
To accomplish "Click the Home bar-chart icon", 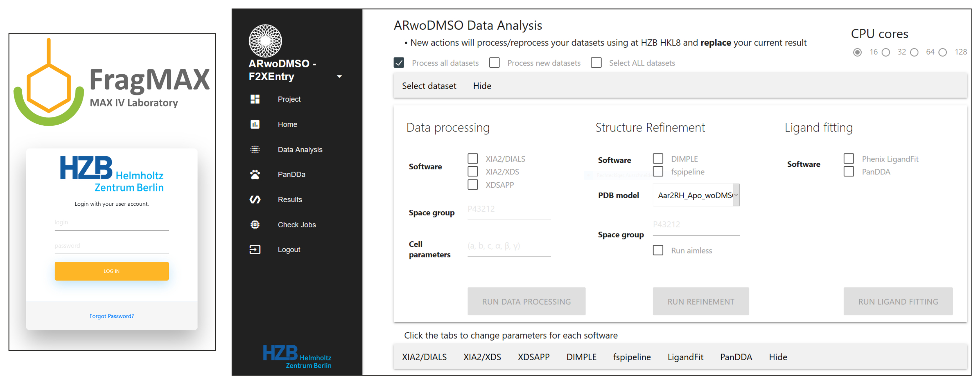I will (x=254, y=124).
